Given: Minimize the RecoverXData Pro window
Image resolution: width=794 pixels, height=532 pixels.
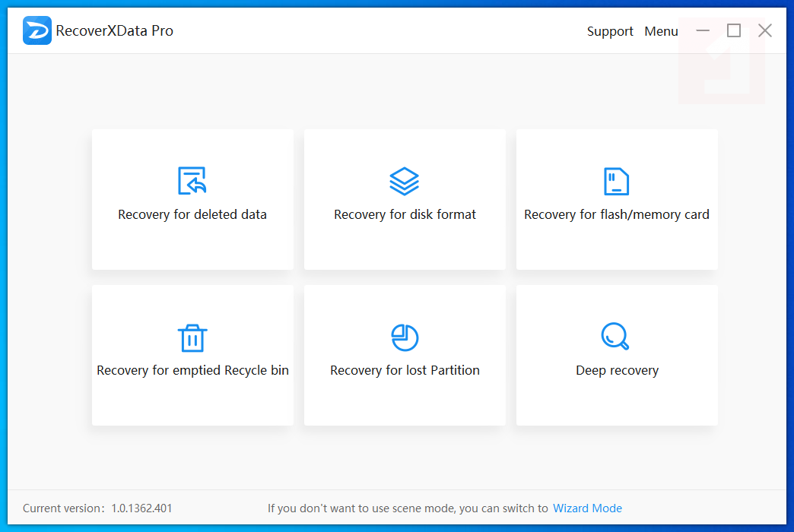Looking at the screenshot, I should (x=702, y=31).
